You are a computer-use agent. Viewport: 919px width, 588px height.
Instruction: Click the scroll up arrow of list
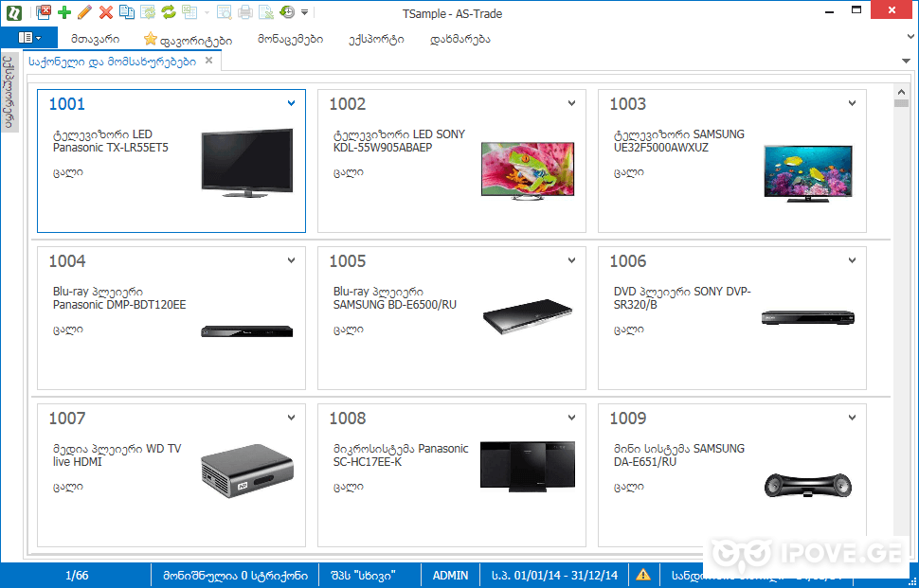pyautogui.click(x=901, y=92)
